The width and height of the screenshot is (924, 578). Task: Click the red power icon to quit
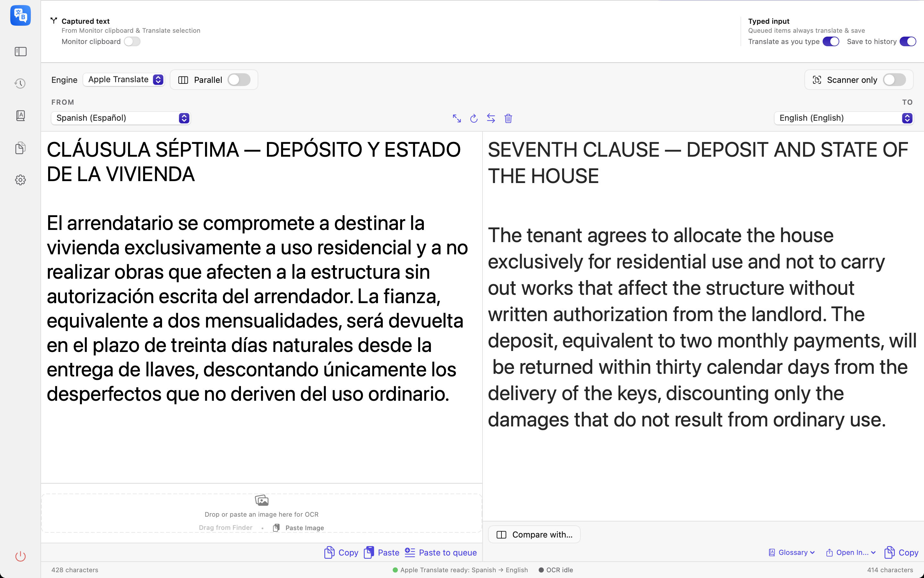(x=21, y=556)
